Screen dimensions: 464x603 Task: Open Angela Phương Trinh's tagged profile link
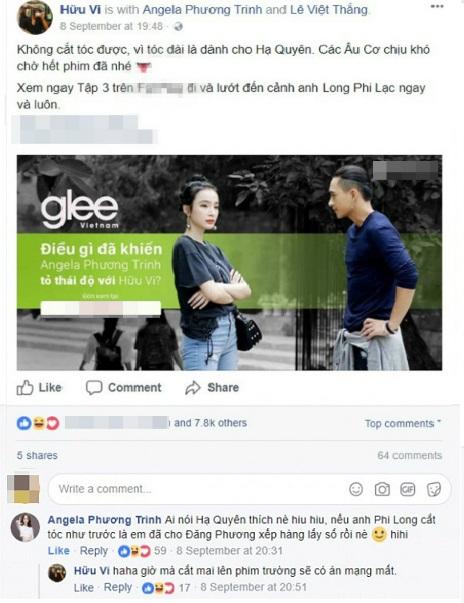(x=203, y=10)
